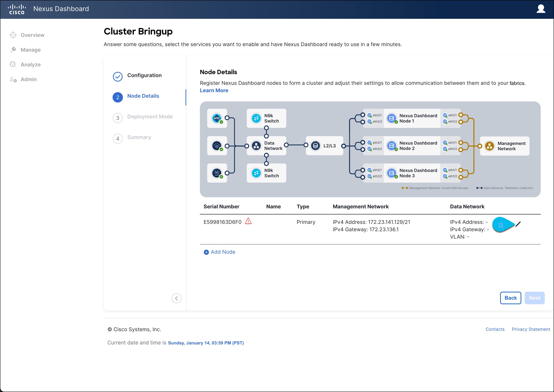Screen dimensions: 554x392
Task: Select the Summary wizard step
Action: [139, 137]
